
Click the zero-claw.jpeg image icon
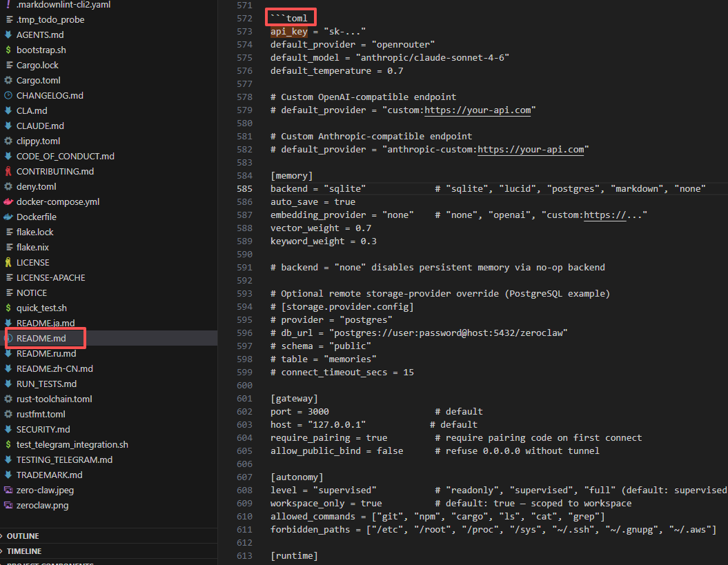pyautogui.click(x=8, y=490)
